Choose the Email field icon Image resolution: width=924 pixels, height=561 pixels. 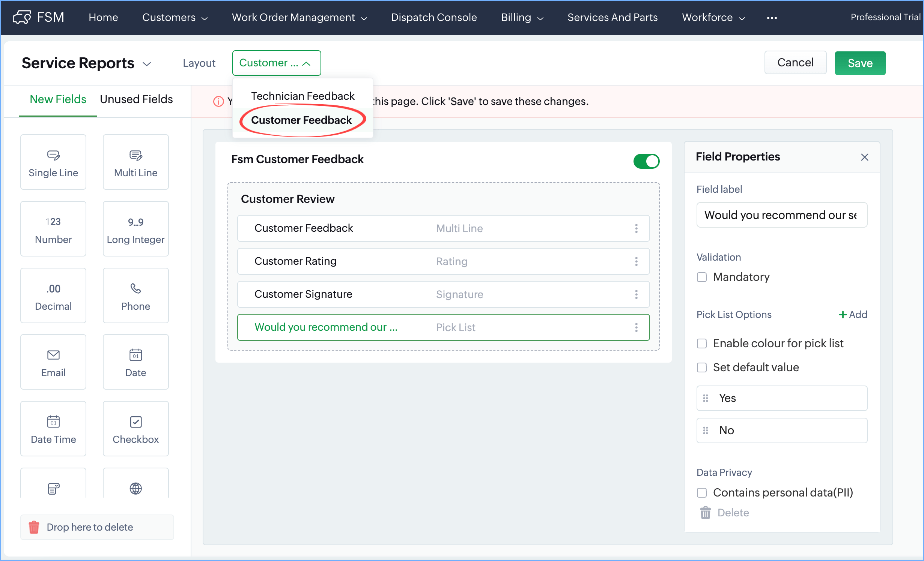coord(53,355)
